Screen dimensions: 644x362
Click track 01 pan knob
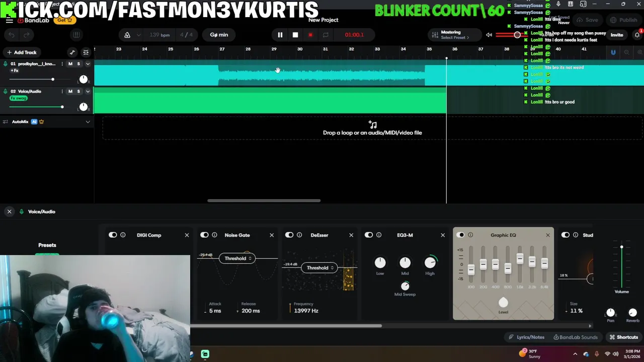(84, 79)
